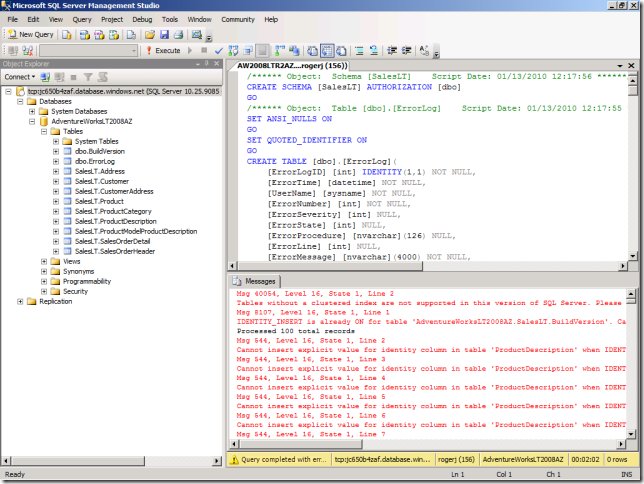Click Display Estimated Execution Plan icon
The image size is (644, 484).
point(233,51)
